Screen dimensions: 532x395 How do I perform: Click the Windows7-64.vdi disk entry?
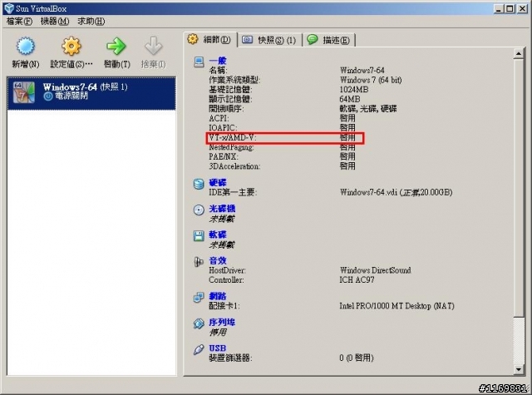click(396, 192)
